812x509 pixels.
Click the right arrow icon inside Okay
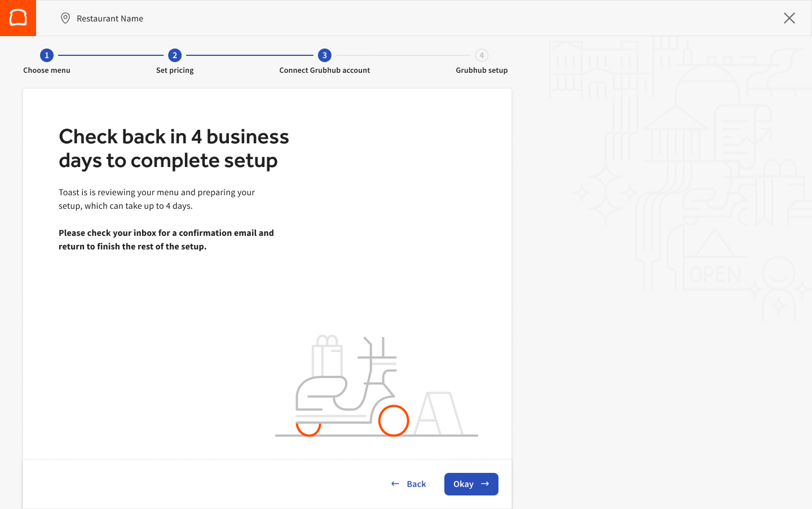[485, 484]
